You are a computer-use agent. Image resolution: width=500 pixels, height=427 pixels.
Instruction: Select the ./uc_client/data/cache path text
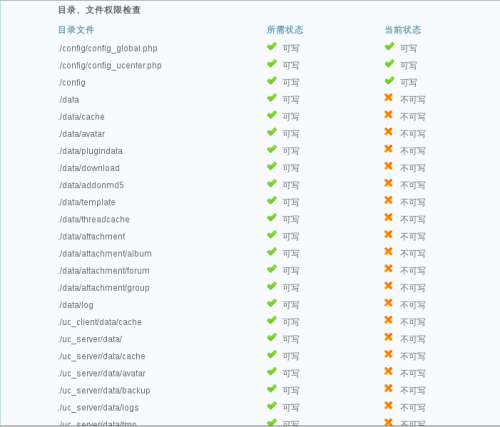tap(100, 322)
